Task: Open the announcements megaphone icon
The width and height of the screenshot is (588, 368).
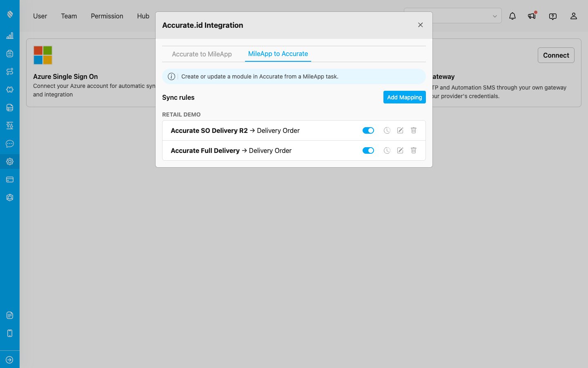Action: 532,16
